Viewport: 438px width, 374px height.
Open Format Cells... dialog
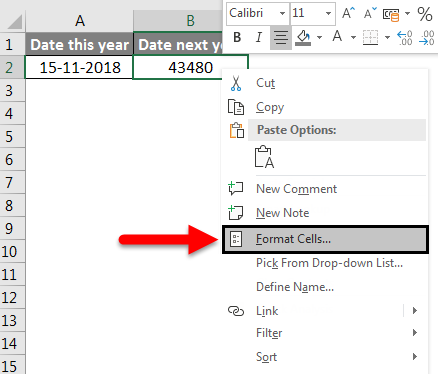325,239
